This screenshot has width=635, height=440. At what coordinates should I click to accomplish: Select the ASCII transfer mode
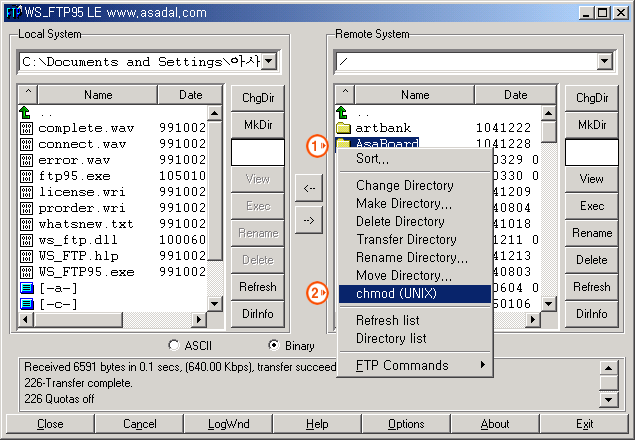(x=175, y=346)
